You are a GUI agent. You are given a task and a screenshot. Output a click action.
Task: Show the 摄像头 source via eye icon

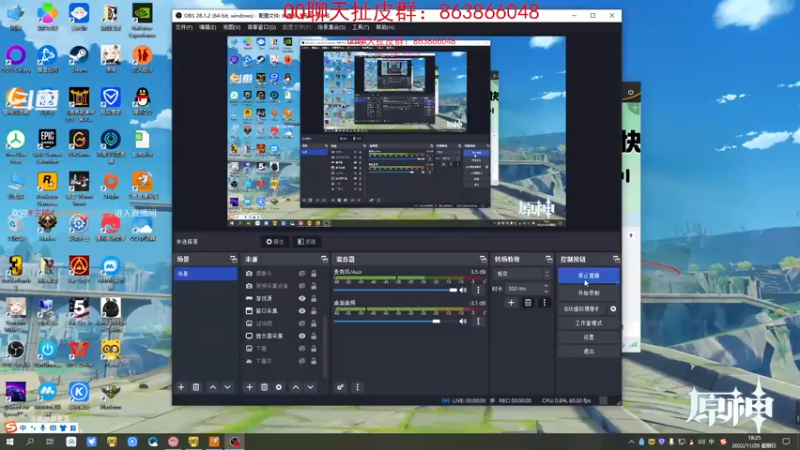302,273
